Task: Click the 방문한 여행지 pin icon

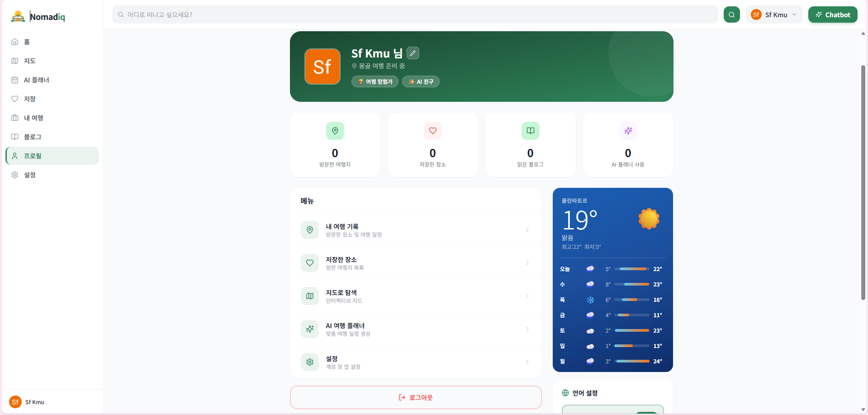Action: [x=335, y=131]
